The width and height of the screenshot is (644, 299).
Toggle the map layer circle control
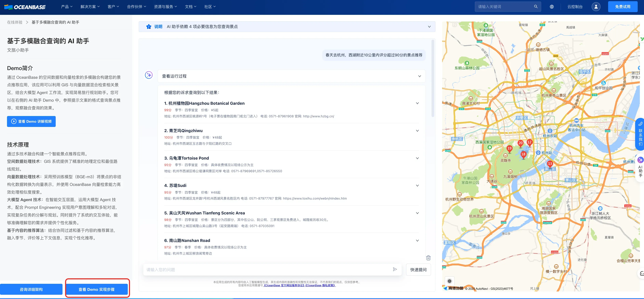coord(449,281)
